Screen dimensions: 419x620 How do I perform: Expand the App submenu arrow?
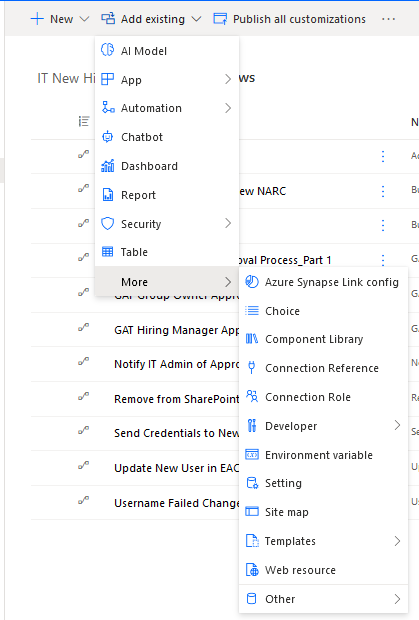228,79
